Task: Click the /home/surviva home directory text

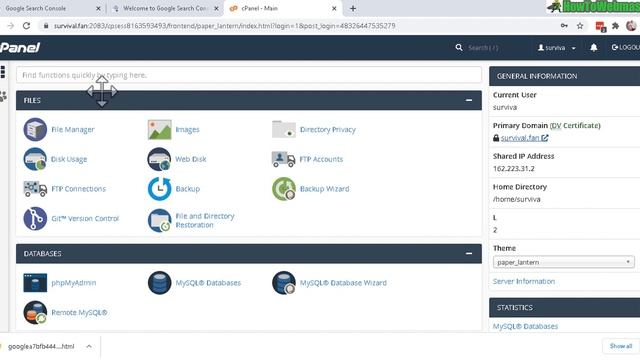Action: pyautogui.click(x=517, y=199)
